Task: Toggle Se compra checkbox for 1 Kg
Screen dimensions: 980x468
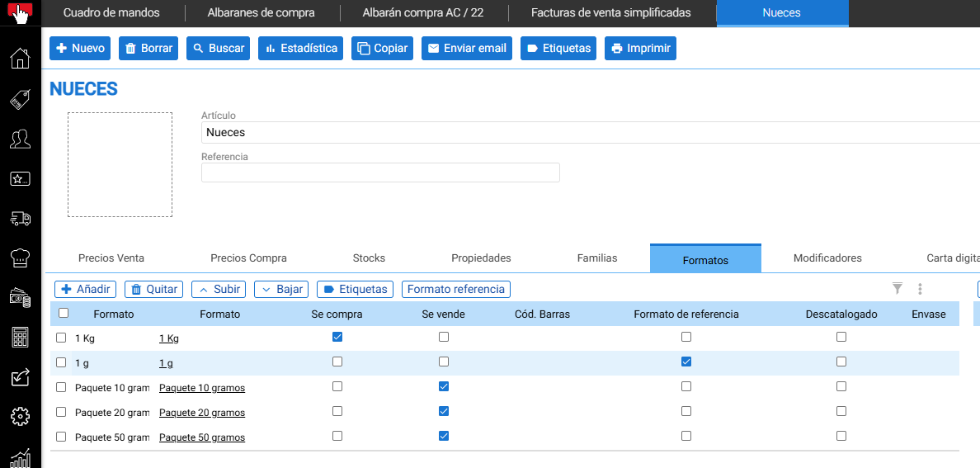Action: pos(337,337)
